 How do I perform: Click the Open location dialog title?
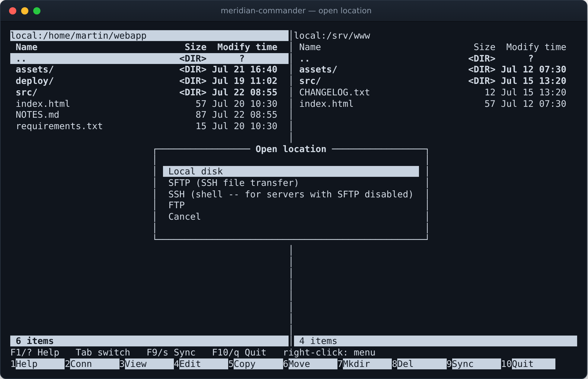(x=291, y=149)
